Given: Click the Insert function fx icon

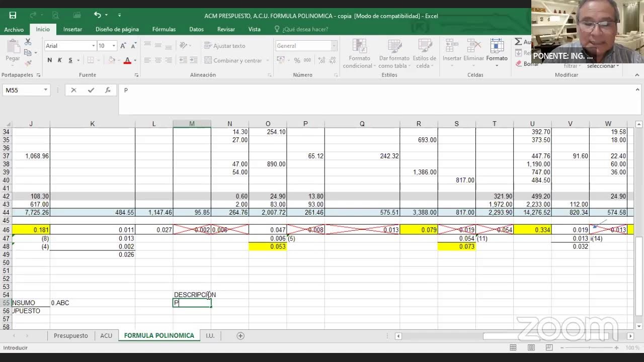Looking at the screenshot, I should point(108,90).
